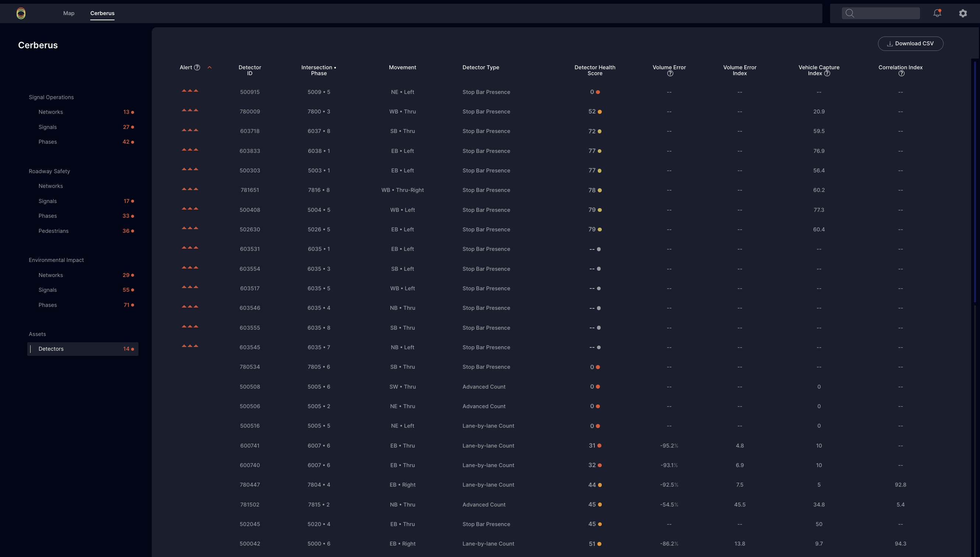
Task: Click the Volume Error help icon
Action: (670, 73)
